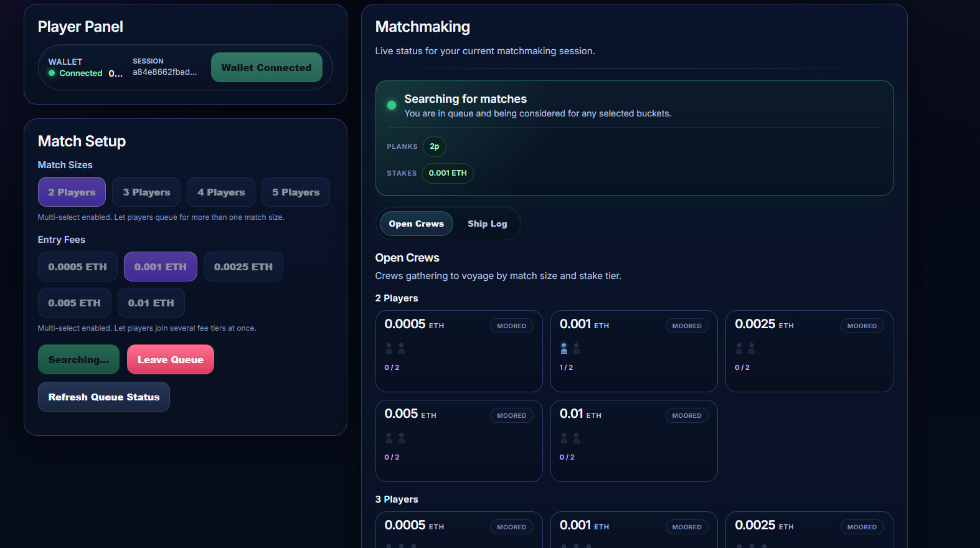The height and width of the screenshot is (548, 980).
Task: Click the 3 Players section heading
Action: pos(397,499)
